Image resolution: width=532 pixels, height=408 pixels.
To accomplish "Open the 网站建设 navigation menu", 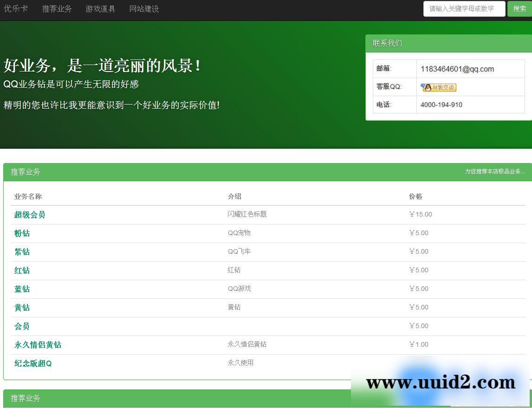I will (x=144, y=9).
